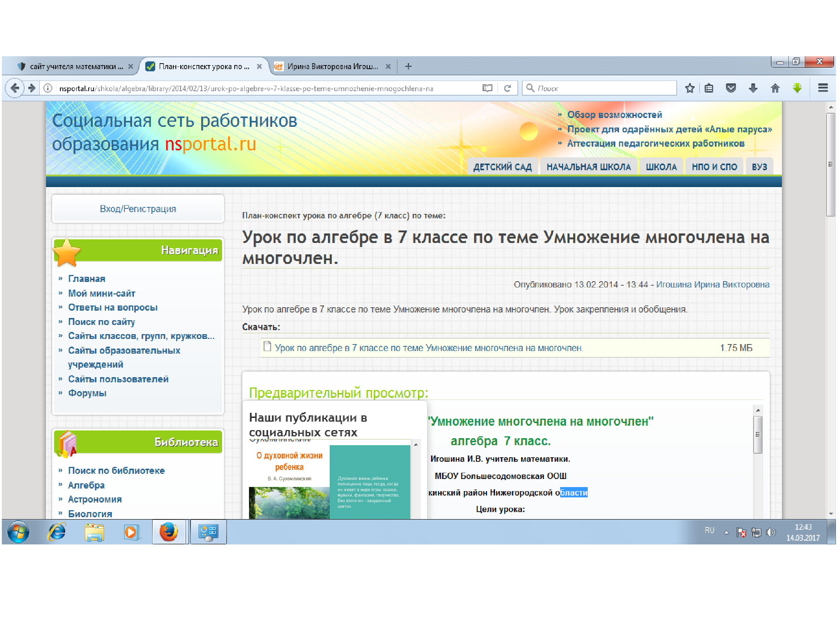Open Астрономия library link

click(95, 500)
